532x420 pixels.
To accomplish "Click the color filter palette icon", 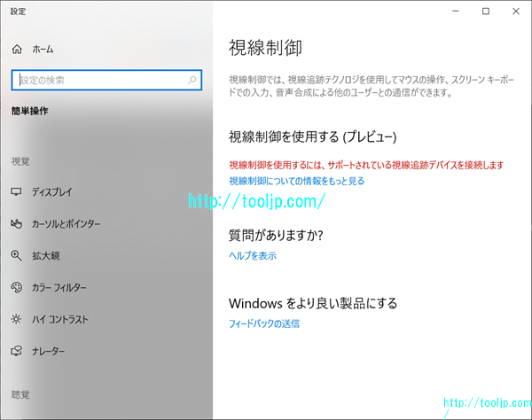I will (x=16, y=287).
